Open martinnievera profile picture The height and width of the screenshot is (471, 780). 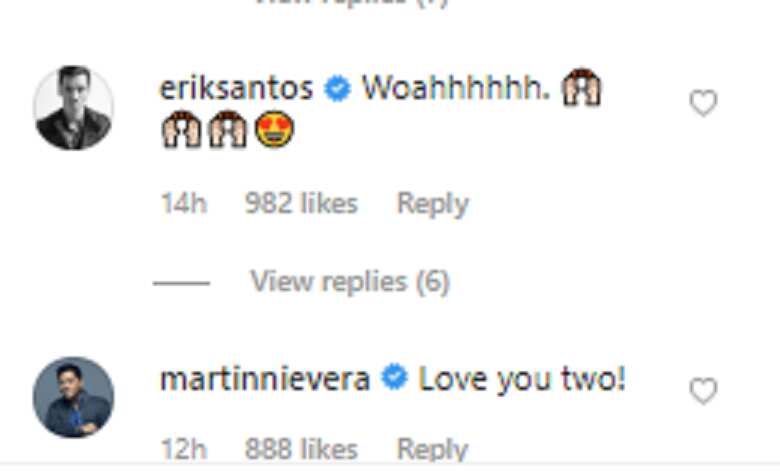74,397
